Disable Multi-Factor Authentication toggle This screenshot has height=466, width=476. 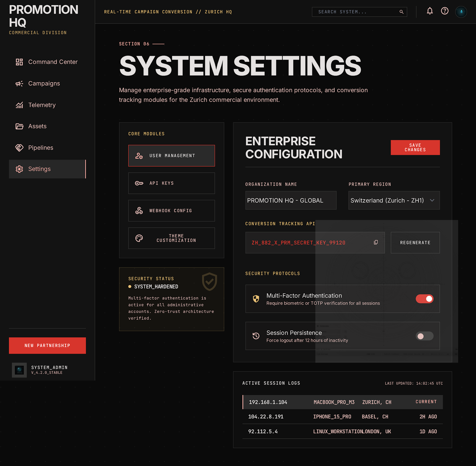click(x=425, y=299)
